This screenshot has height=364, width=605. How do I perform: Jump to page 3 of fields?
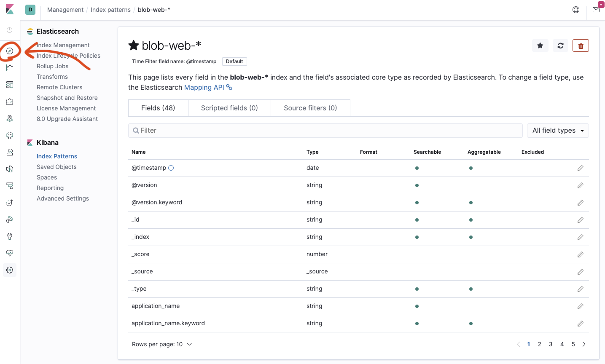(x=551, y=344)
